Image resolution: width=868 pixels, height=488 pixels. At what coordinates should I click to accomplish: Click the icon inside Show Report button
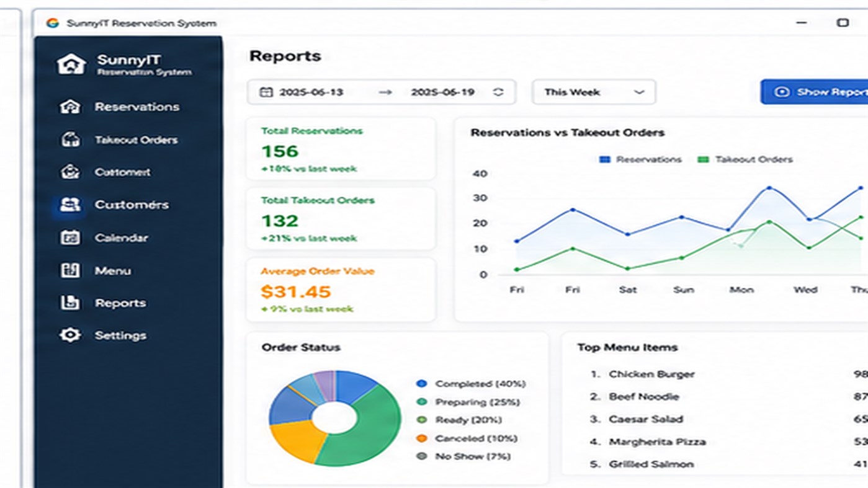[x=782, y=92]
